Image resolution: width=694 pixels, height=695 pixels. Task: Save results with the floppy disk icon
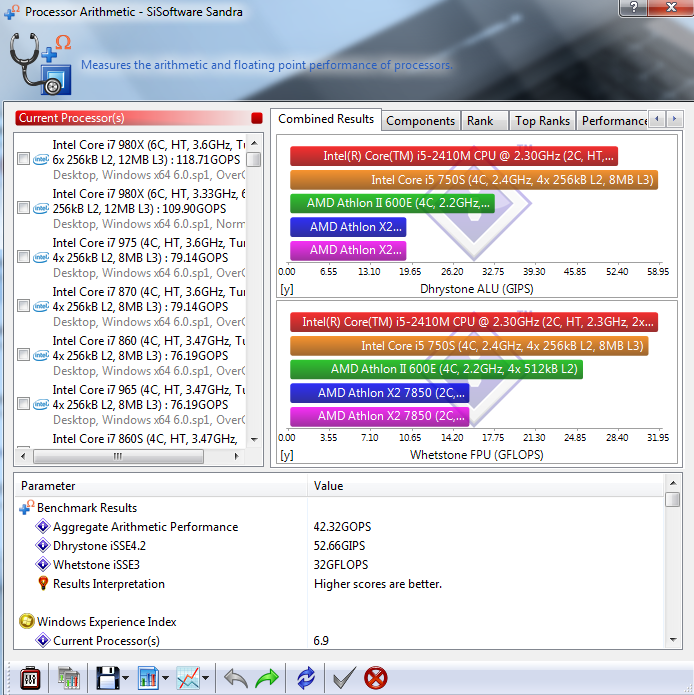[107, 678]
